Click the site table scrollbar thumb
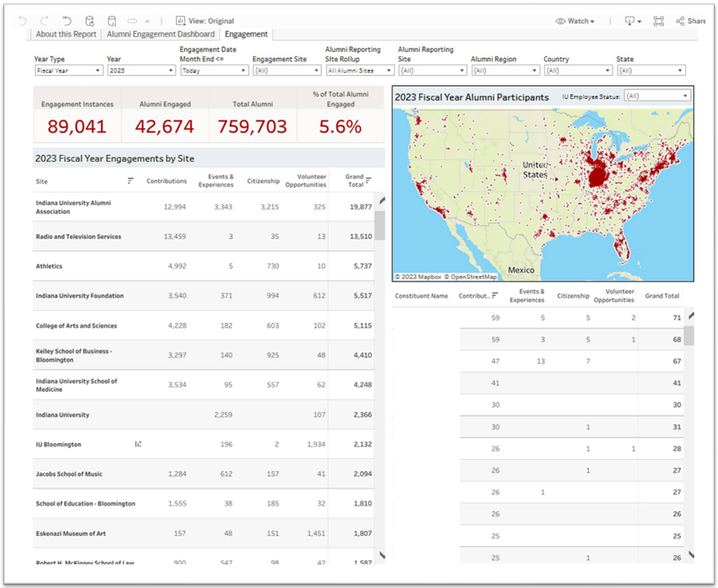Screen dimensions: 718x588 coord(380,225)
